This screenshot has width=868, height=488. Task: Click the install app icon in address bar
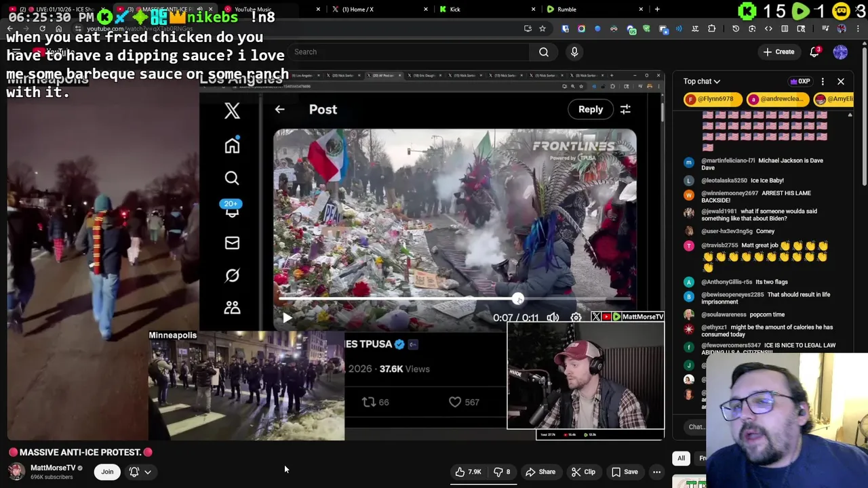coord(528,28)
